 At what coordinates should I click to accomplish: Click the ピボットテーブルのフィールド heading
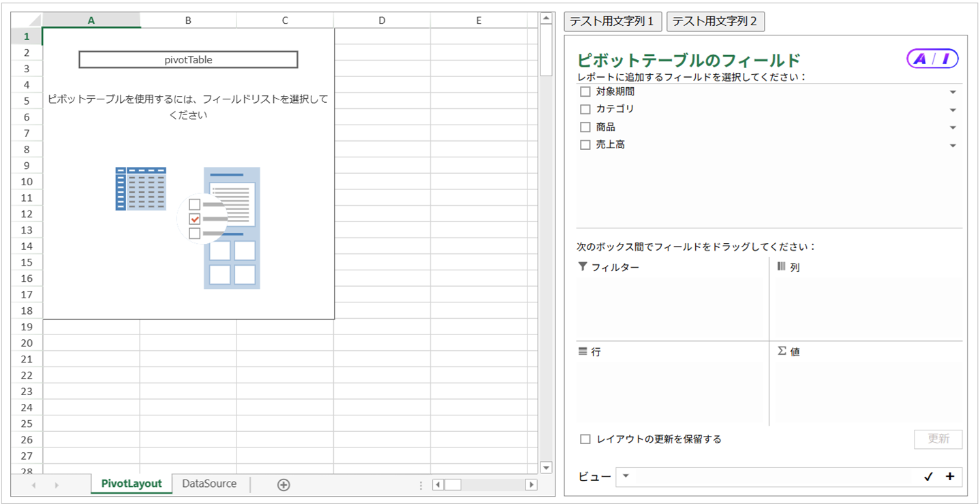click(688, 60)
